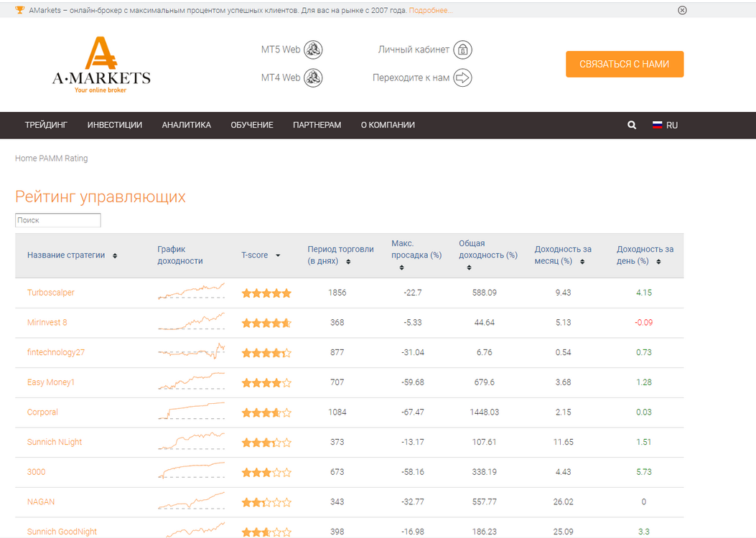This screenshot has width=756, height=538.
Task: Select the 1448.03 total return value
Action: [x=485, y=412]
